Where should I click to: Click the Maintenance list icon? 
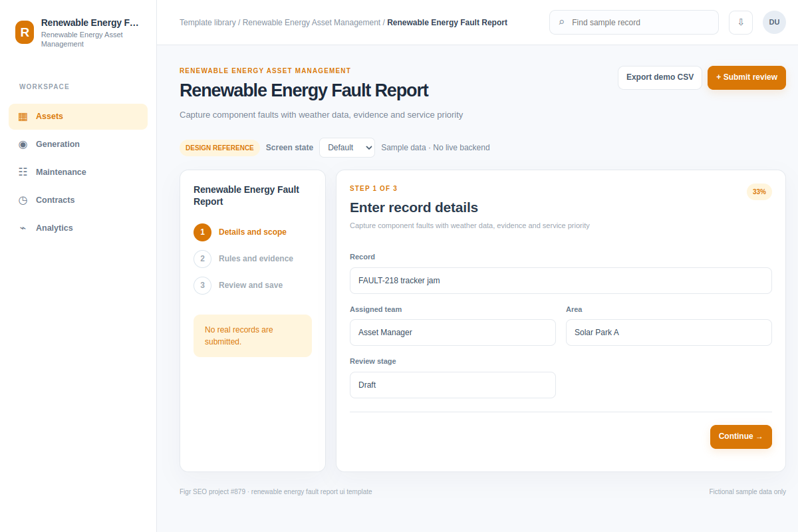point(23,172)
